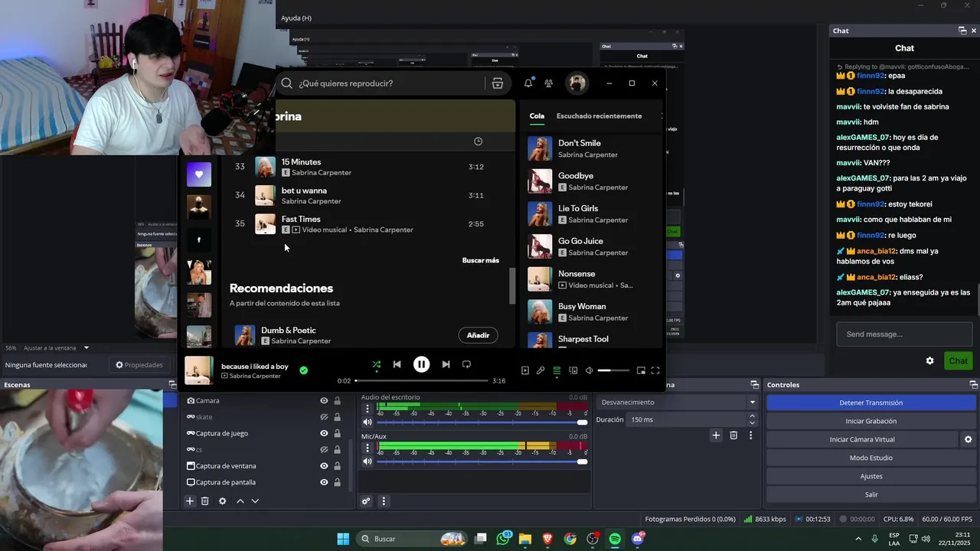Hide the Captura de juego source

(x=324, y=433)
